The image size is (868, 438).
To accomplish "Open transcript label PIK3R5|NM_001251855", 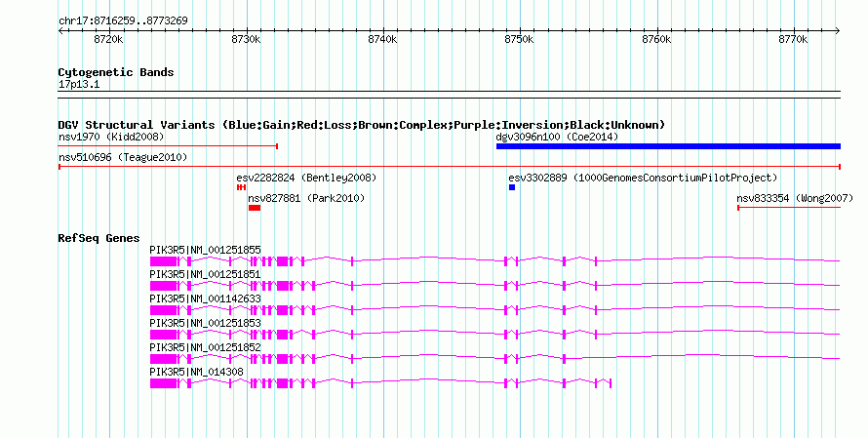I will (206, 251).
